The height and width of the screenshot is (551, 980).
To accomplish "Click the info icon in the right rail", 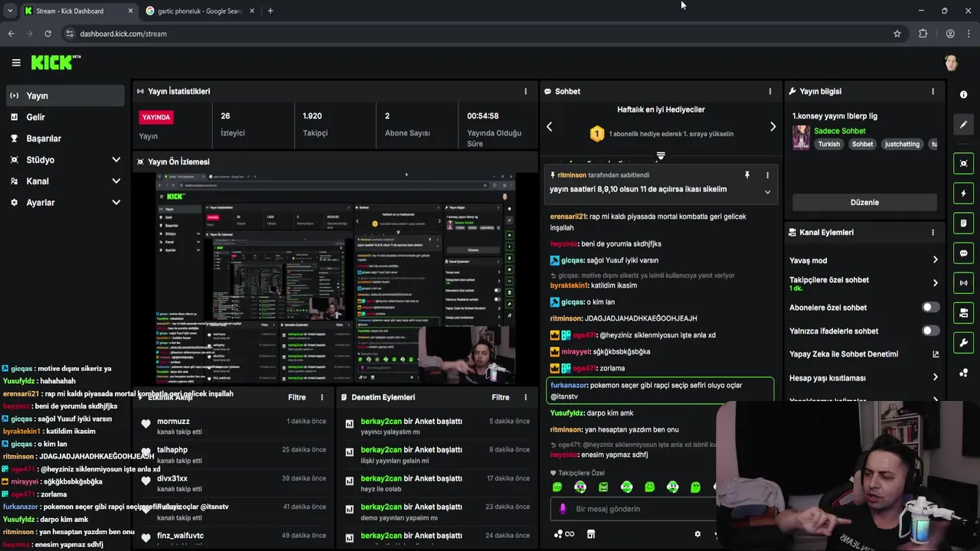I will pyautogui.click(x=963, y=94).
